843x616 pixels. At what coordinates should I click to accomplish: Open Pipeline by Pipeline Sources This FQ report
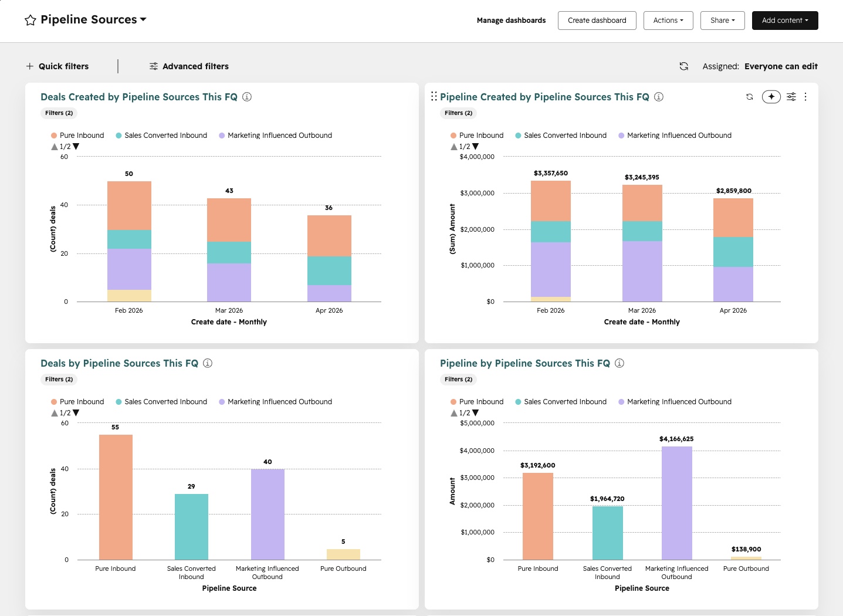[x=525, y=363]
